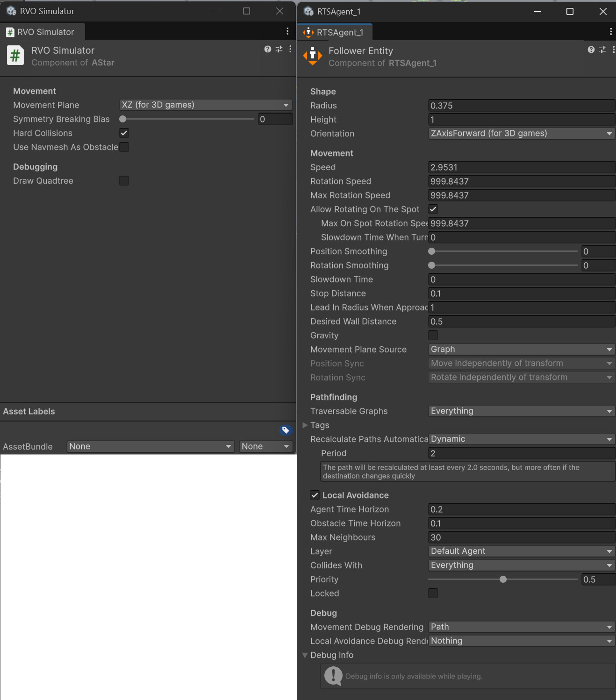Open Recalculate Paths Automatically dropdown
Viewport: 616px width, 700px height.
(x=521, y=439)
